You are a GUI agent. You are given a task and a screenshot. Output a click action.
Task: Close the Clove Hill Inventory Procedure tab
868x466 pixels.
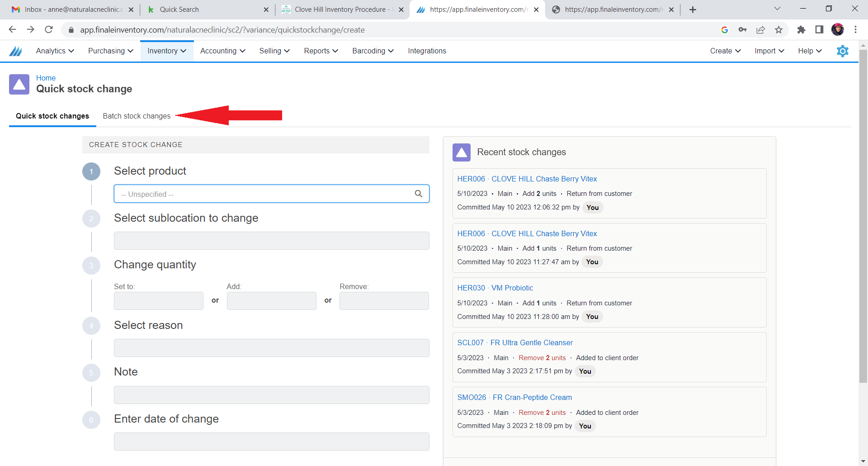(x=401, y=10)
